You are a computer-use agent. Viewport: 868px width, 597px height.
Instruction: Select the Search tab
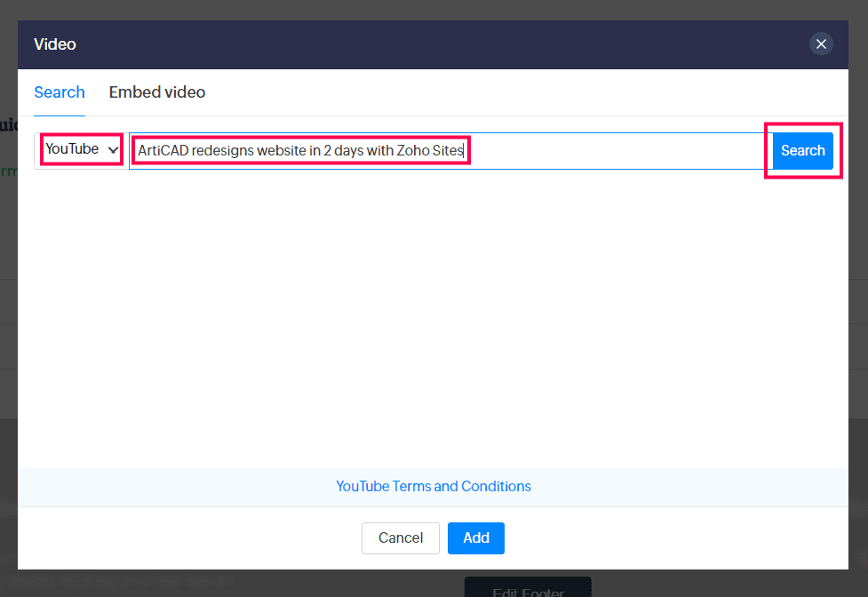point(60,92)
